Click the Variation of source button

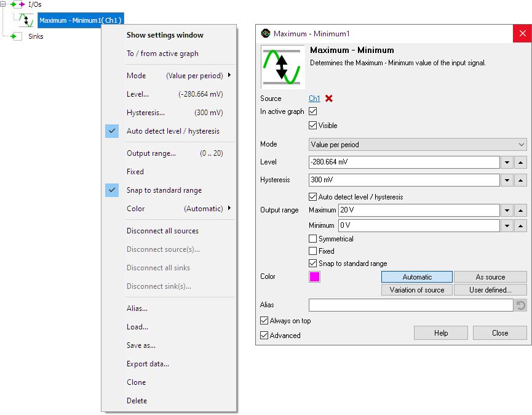tap(417, 289)
